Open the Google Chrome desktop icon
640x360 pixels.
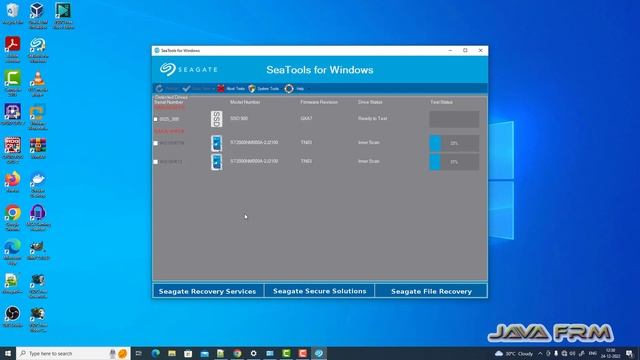13,218
